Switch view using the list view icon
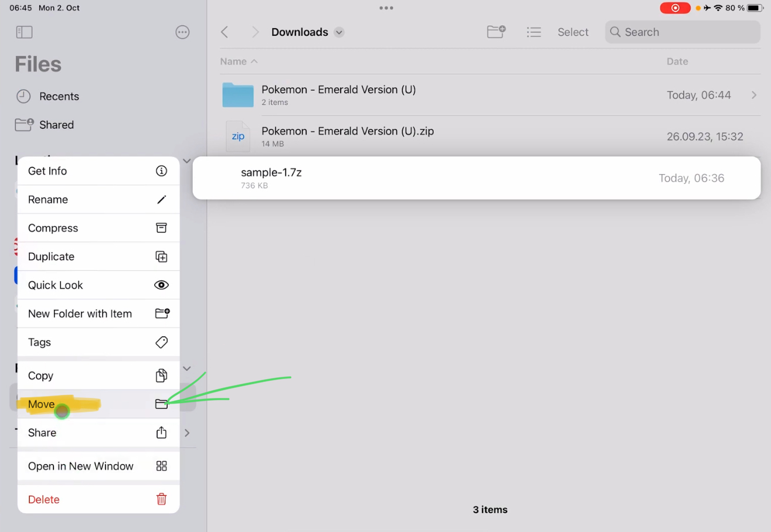 534,32
